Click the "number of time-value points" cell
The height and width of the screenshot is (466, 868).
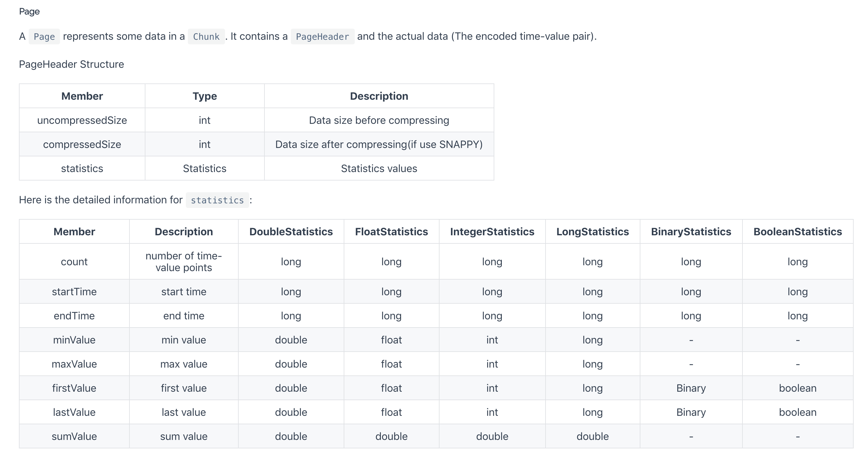(x=184, y=262)
